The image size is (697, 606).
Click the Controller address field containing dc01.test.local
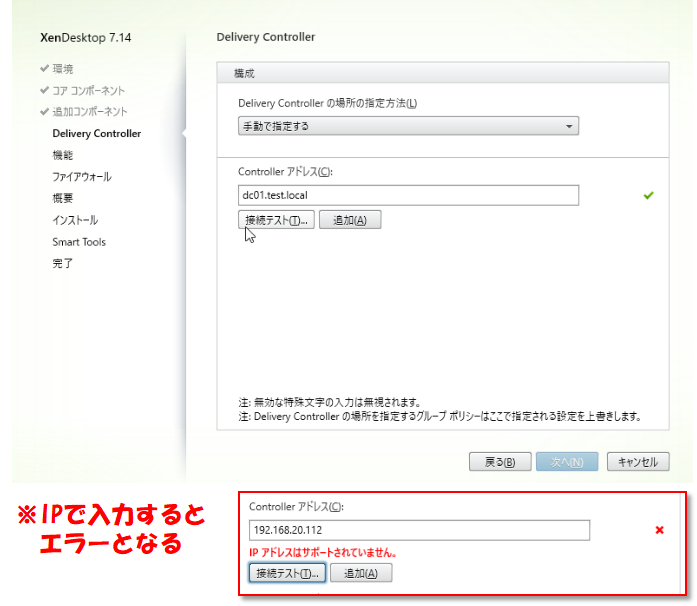click(x=408, y=195)
